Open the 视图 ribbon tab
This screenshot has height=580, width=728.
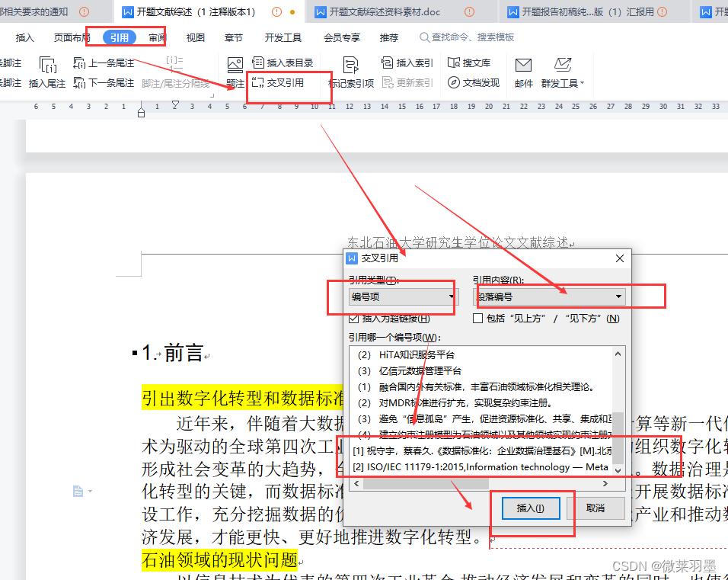(196, 37)
